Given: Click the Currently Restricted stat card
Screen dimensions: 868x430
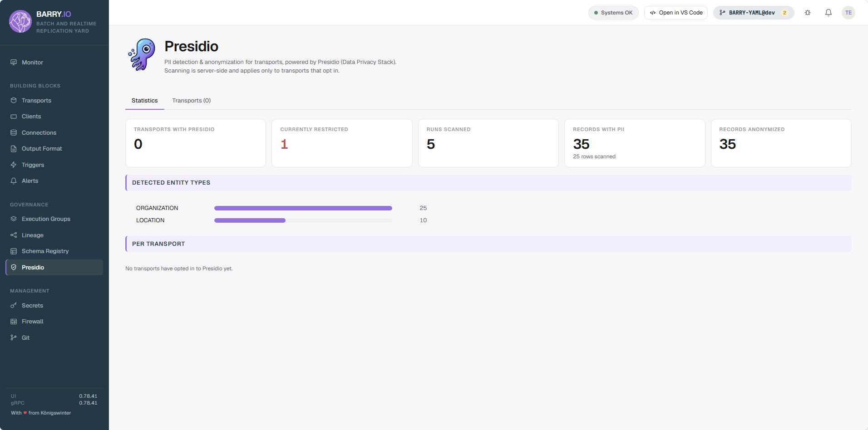Looking at the screenshot, I should [x=342, y=143].
